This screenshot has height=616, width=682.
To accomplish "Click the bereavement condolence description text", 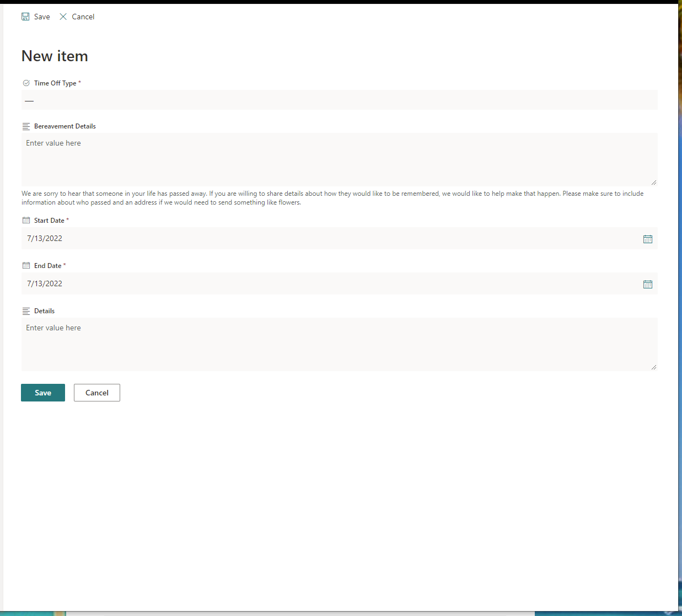I will tap(332, 198).
